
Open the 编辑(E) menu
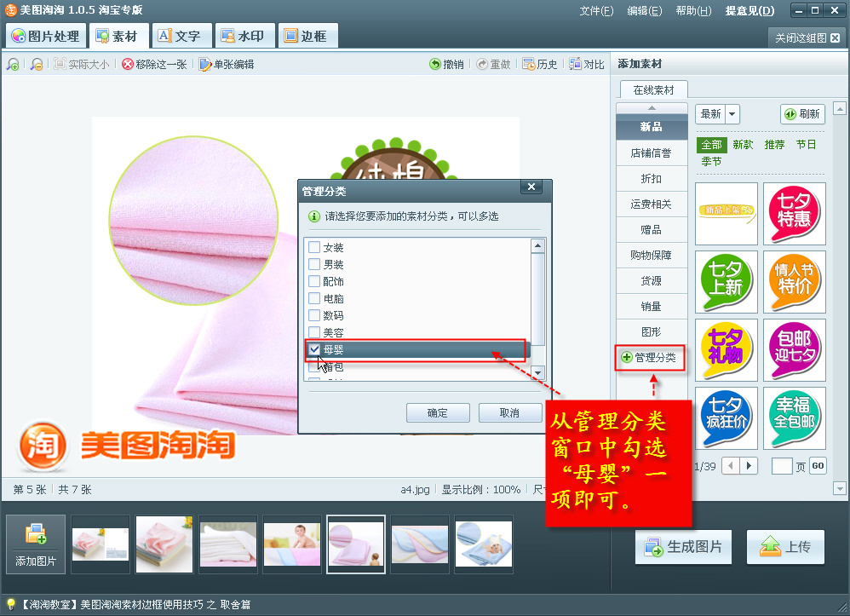coord(645,11)
